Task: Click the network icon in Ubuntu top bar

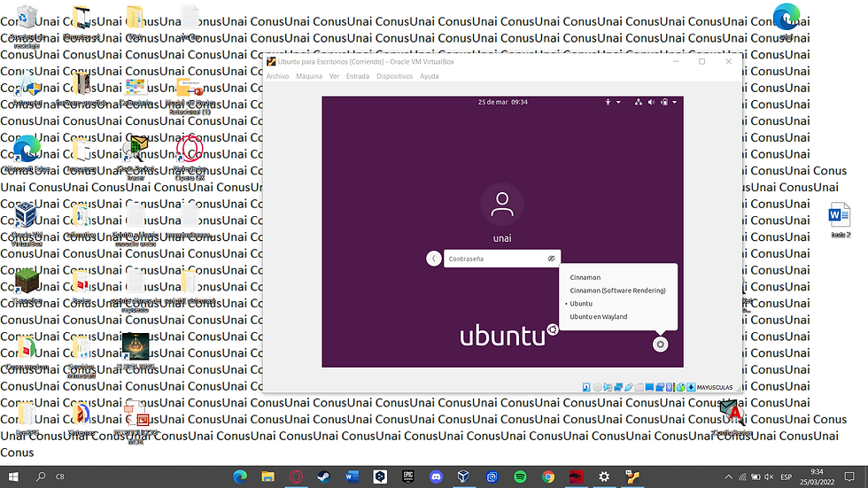Action: 639,102
